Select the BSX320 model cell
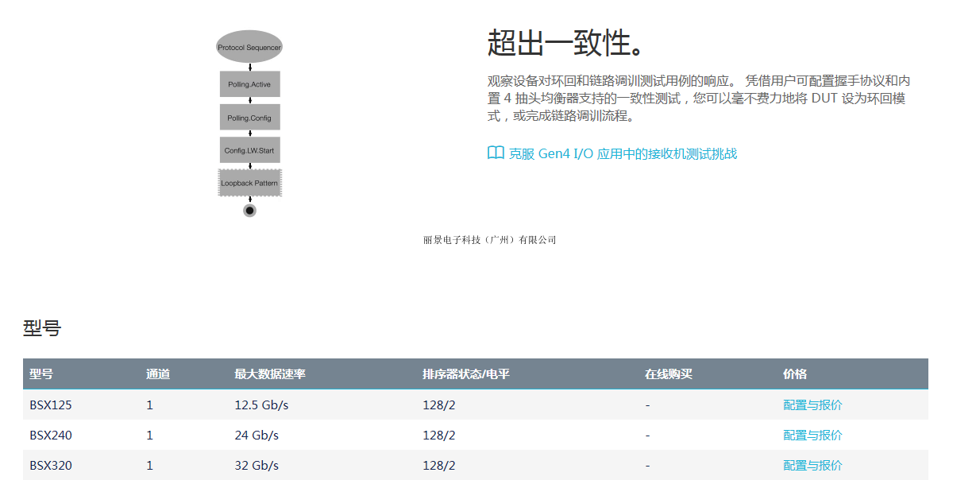Viewport: 980px width, 484px height. [x=51, y=465]
